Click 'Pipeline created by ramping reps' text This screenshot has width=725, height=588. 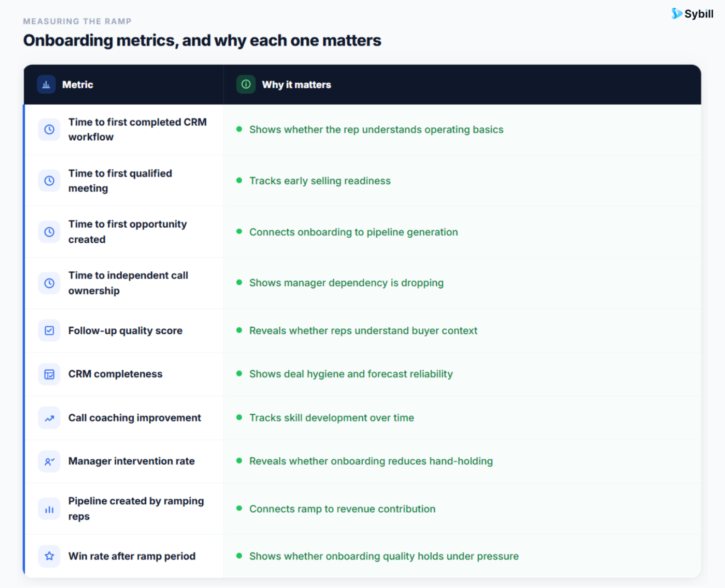coord(136,509)
